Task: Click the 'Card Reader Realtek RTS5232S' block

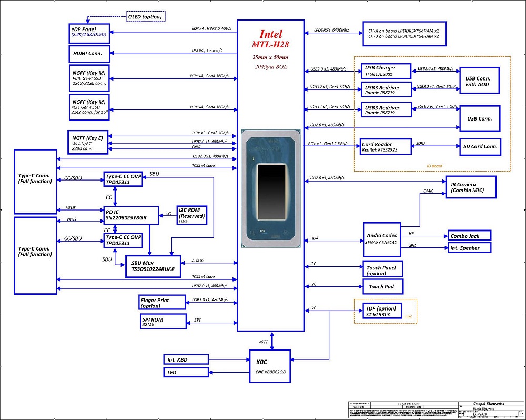Action: coord(386,146)
